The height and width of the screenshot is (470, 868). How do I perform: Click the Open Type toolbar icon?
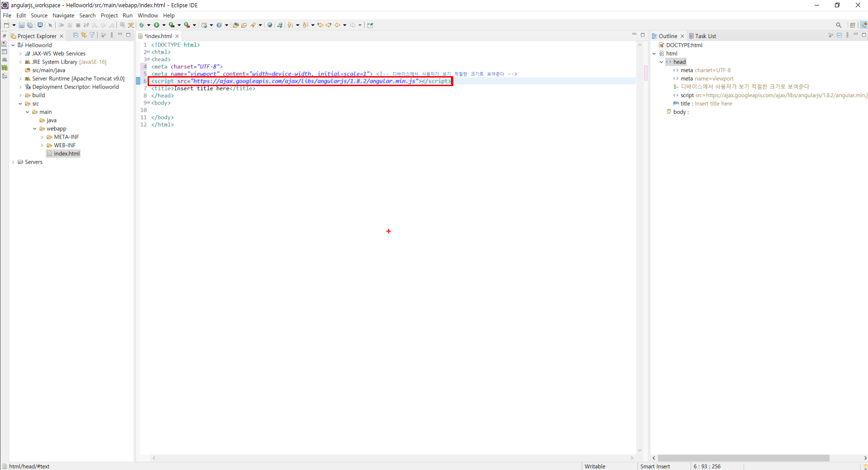235,25
